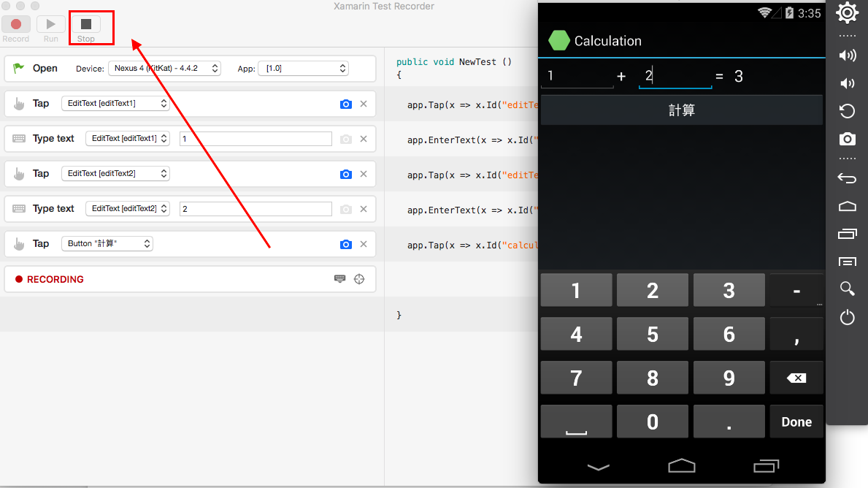Click the emulator sidebar home icon
This screenshot has height=488, width=868.
pos(847,206)
